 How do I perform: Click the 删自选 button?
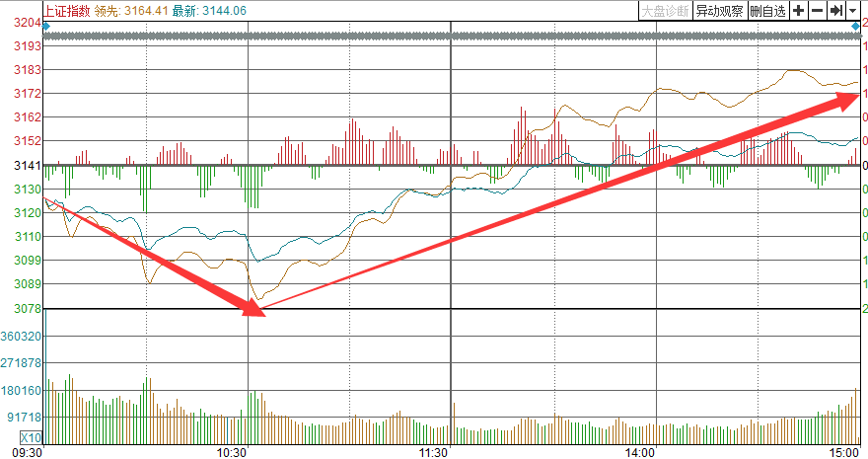click(767, 10)
